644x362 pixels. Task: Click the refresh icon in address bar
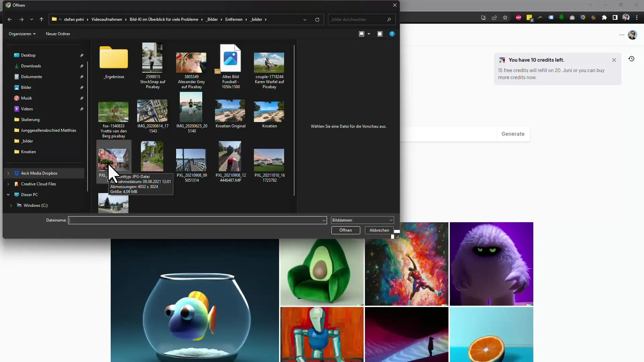(x=318, y=19)
